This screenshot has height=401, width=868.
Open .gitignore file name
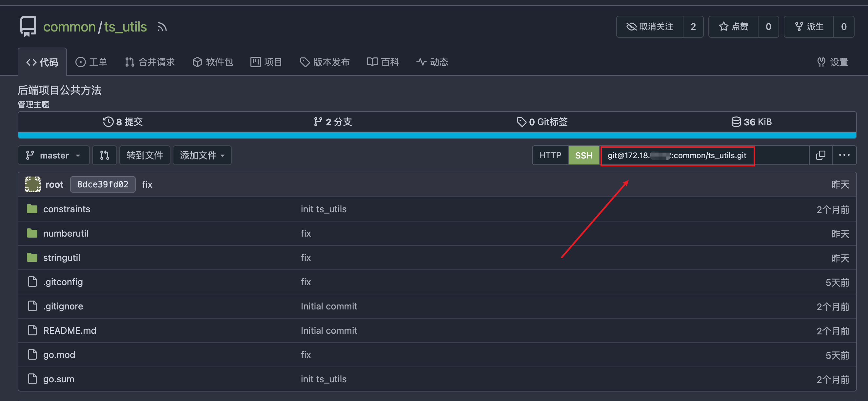pyautogui.click(x=63, y=306)
